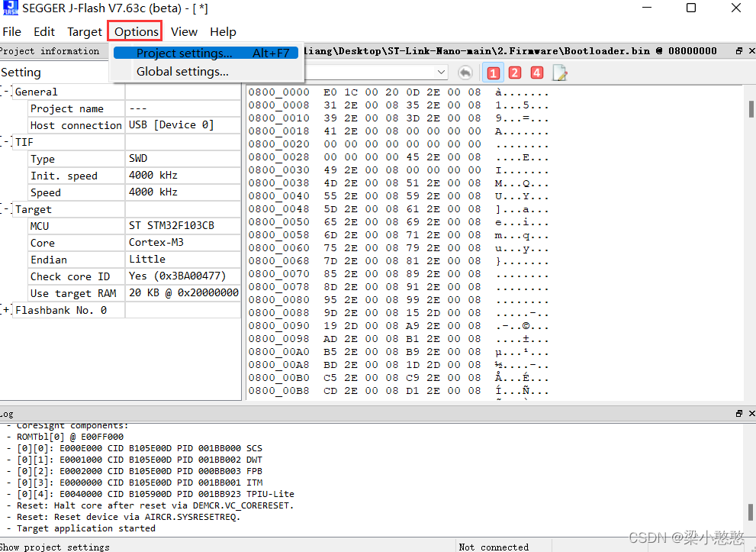This screenshot has width=756, height=552.
Task: Collapse the Target settings group
Action: (x=6, y=209)
